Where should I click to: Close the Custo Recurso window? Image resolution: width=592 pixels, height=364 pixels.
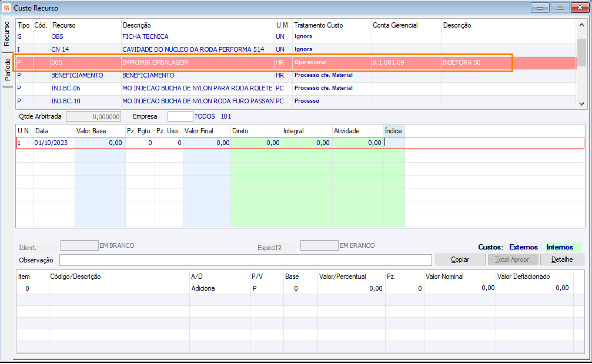click(580, 8)
